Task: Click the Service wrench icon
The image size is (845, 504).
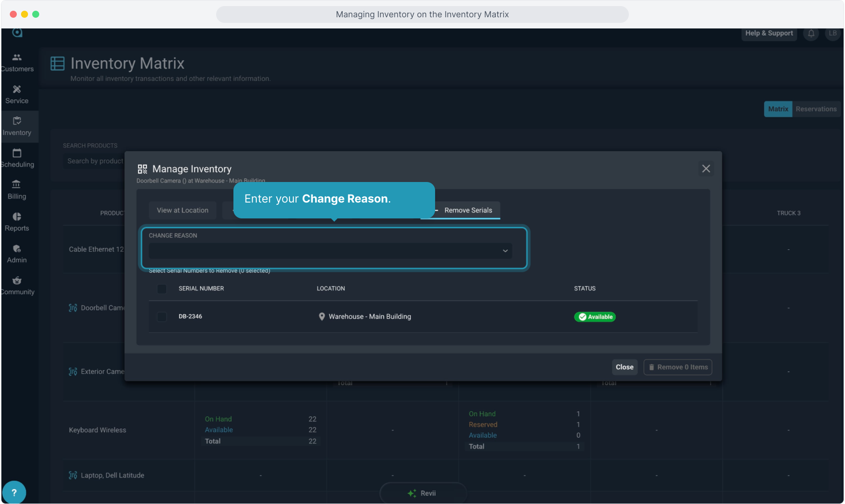Action: pyautogui.click(x=17, y=89)
